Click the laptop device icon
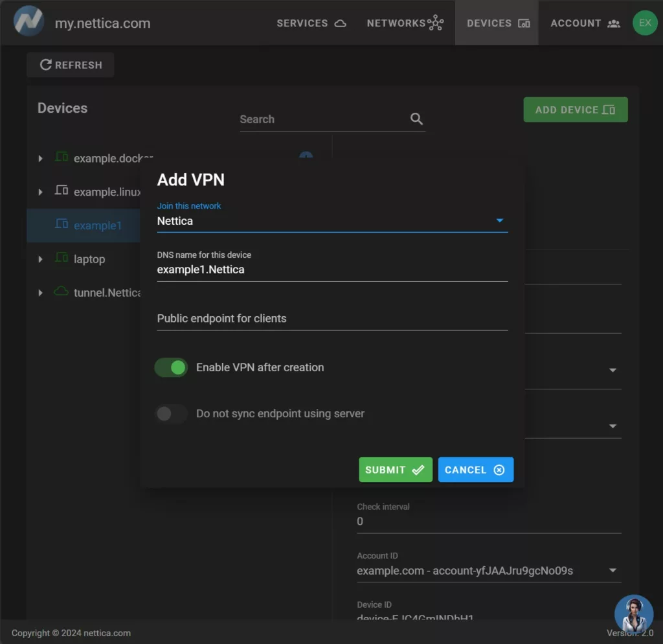This screenshot has width=663, height=644. coord(62,259)
